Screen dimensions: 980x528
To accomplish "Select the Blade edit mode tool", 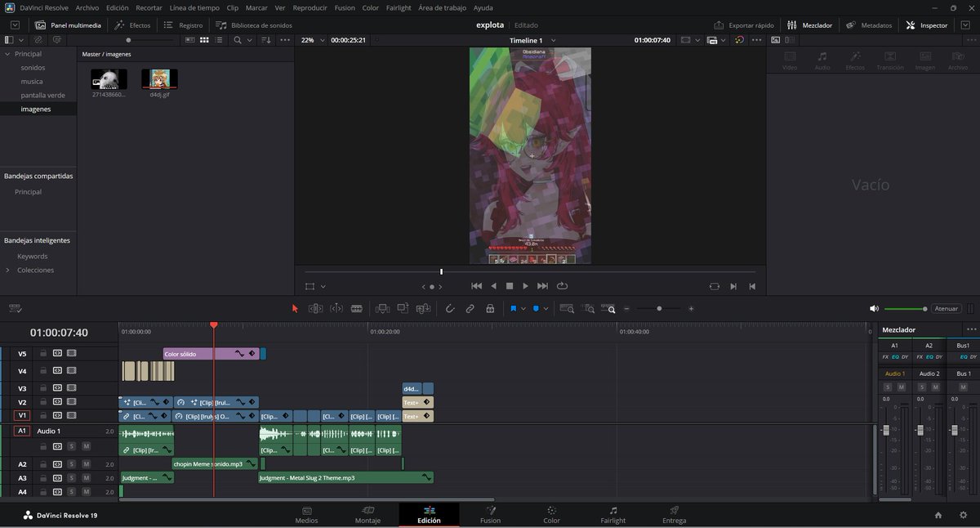I will point(357,308).
